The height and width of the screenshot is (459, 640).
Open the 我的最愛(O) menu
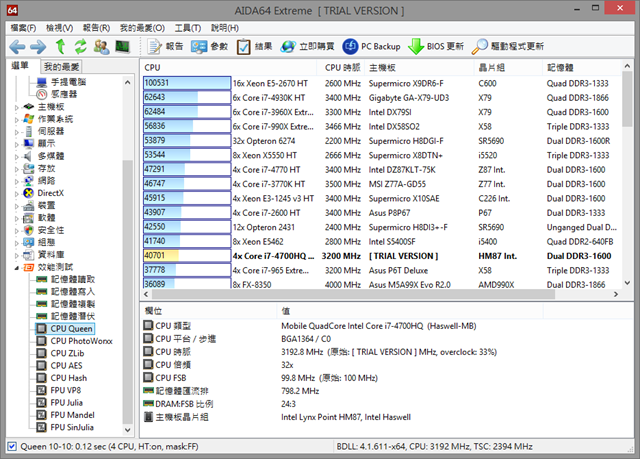[x=142, y=28]
